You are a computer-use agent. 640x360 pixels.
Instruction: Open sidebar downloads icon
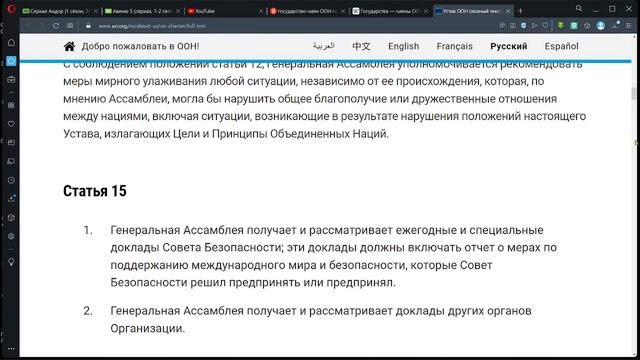(11, 198)
